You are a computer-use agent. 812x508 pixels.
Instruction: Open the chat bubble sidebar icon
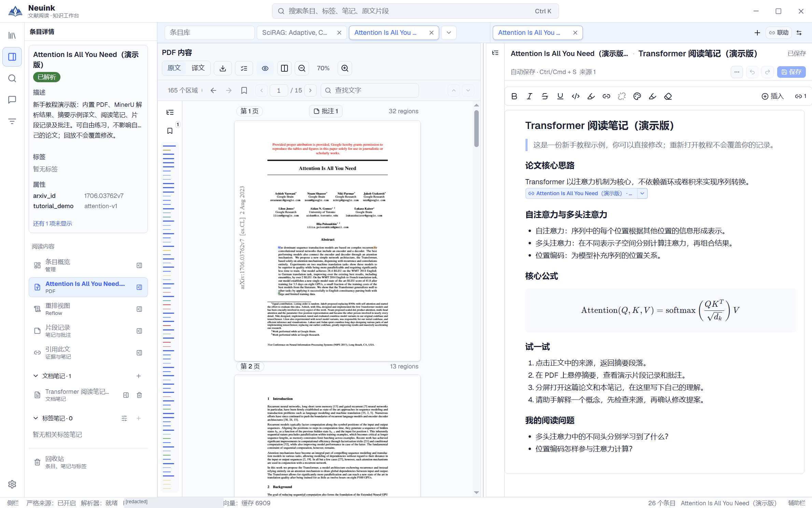[x=12, y=100]
